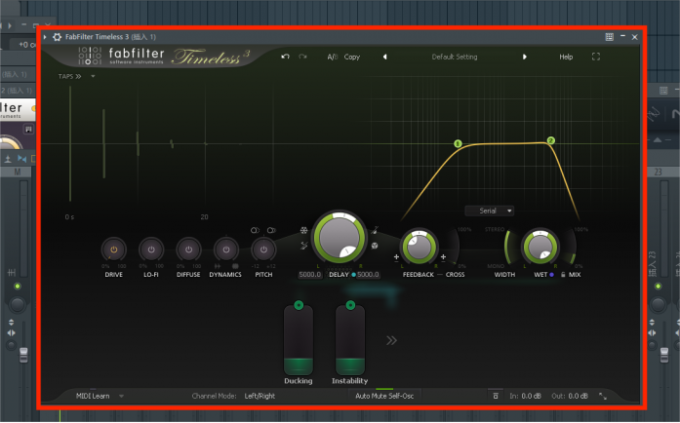Toggle the DRIVE effect power knob

pos(114,250)
